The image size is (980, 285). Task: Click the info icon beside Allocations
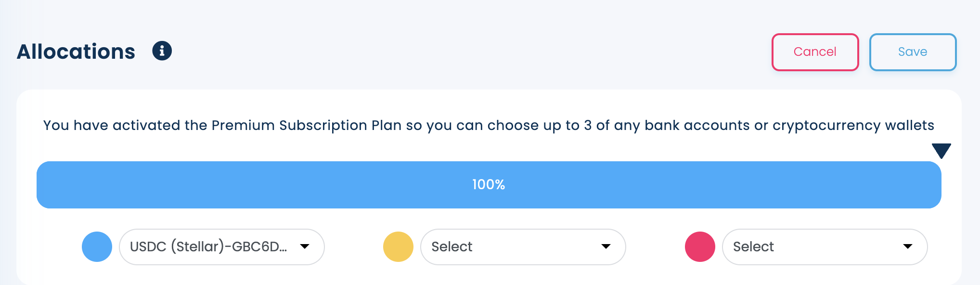[x=162, y=51]
